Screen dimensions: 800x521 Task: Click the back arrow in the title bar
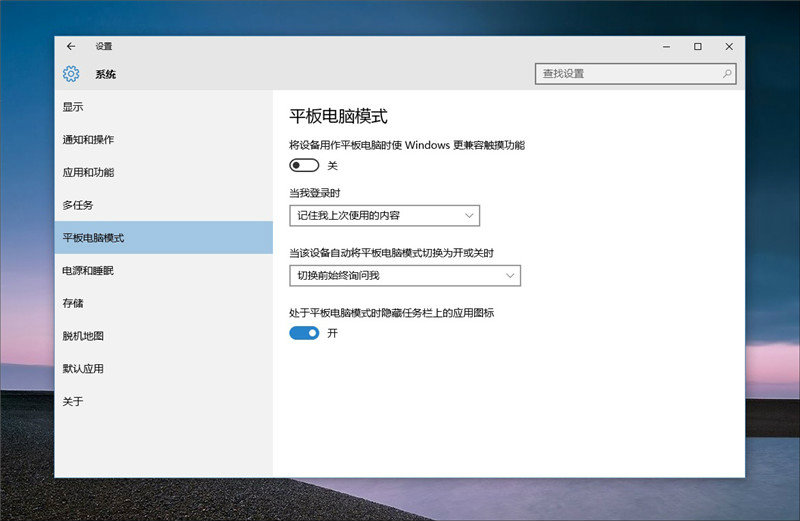tap(71, 46)
